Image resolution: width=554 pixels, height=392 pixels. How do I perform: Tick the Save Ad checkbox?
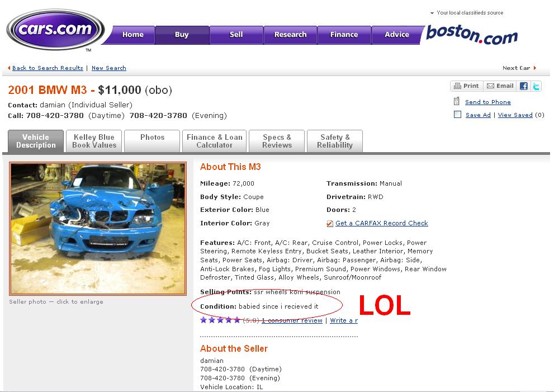pos(457,115)
